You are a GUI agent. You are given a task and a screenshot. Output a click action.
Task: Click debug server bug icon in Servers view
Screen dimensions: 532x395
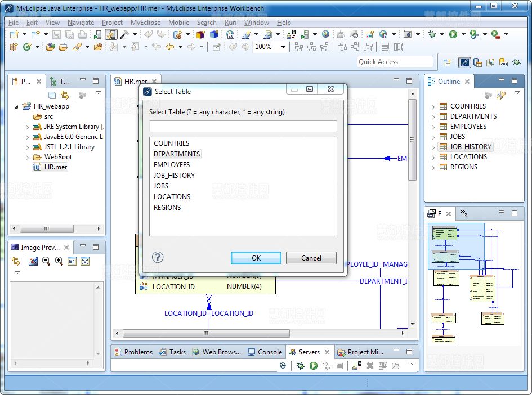click(301, 366)
